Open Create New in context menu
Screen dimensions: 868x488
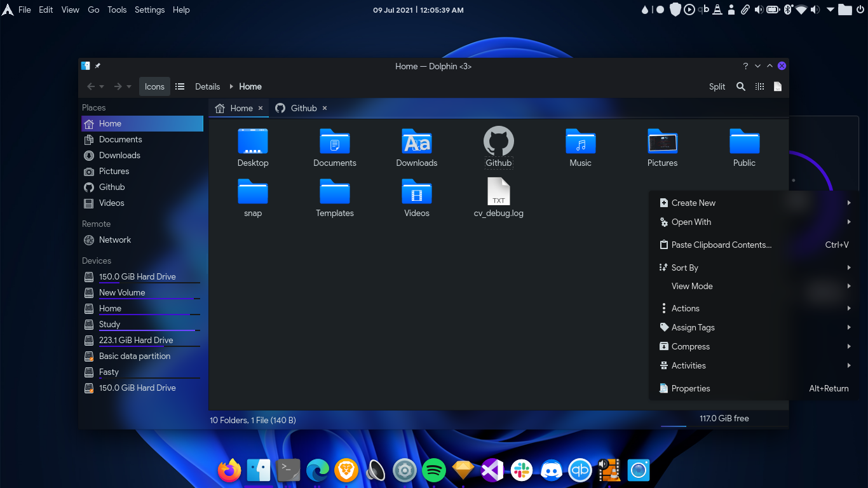pos(754,203)
